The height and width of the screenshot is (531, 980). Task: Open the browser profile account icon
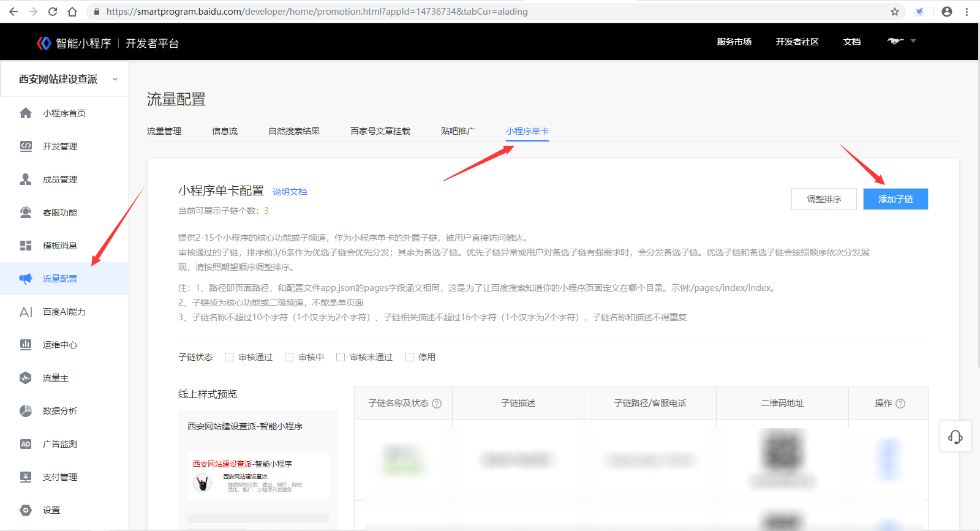pos(947,12)
